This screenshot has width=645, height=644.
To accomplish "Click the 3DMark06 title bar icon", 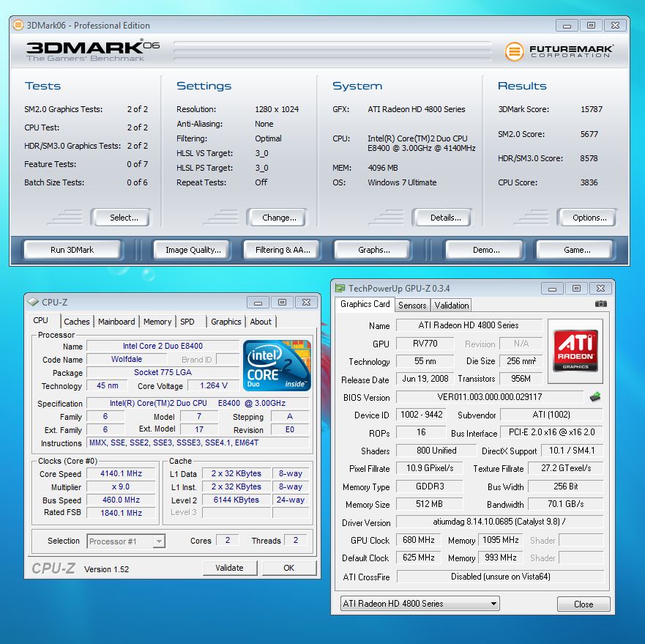I will [x=18, y=26].
